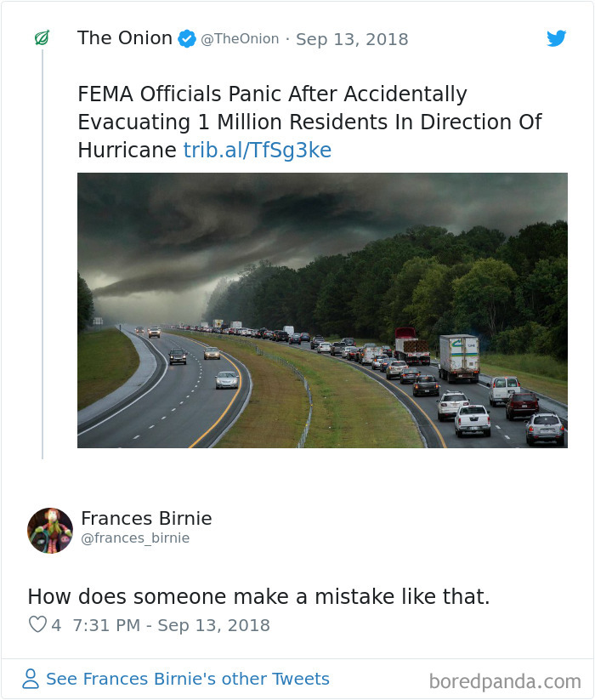Click the boredpanda.com watermark
Screen dimensions: 595x700
coord(505,681)
